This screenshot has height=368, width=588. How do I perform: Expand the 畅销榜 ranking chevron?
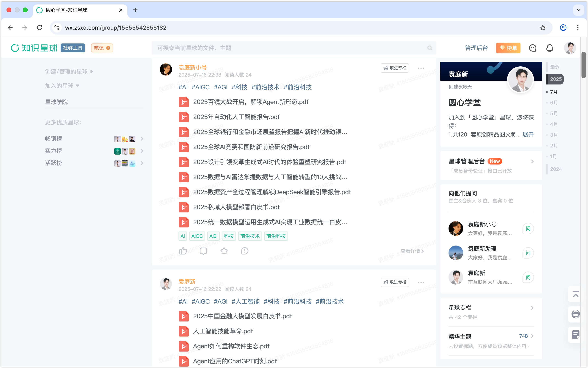pos(142,139)
